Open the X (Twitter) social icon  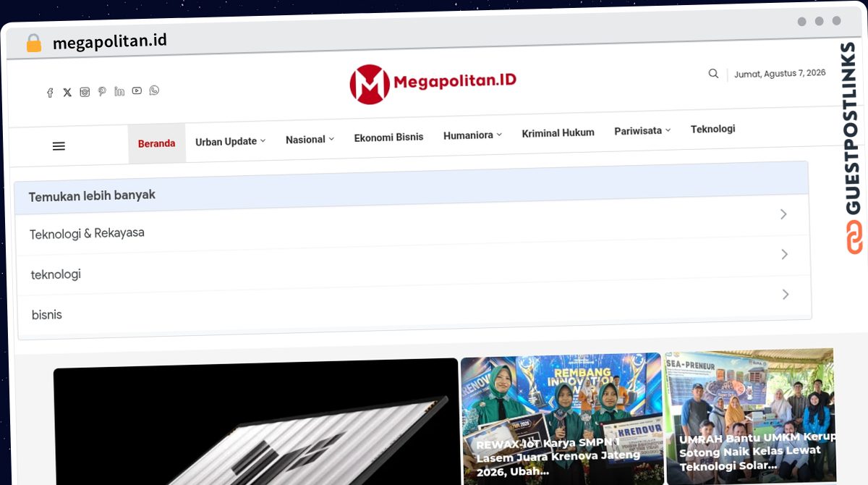67,93
